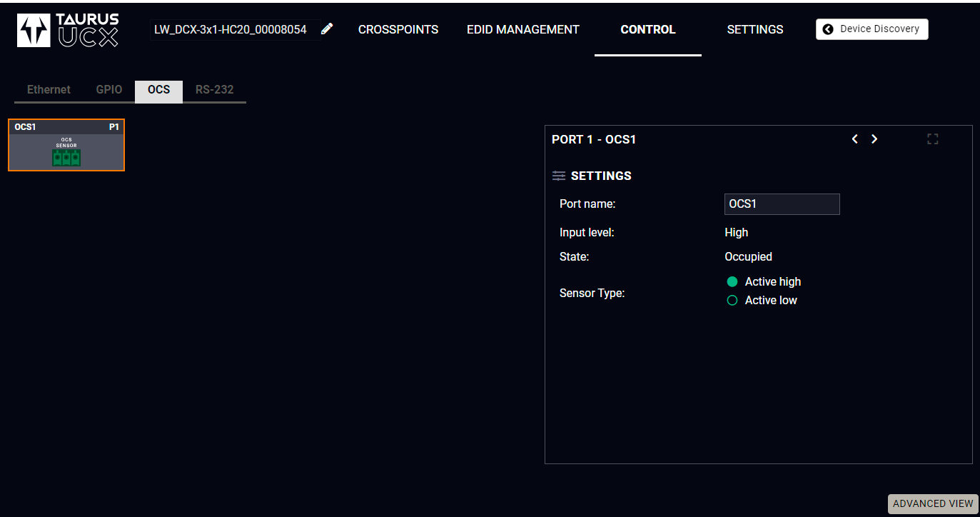Switch to the RS-232 tab
980x517 pixels.
click(x=215, y=90)
